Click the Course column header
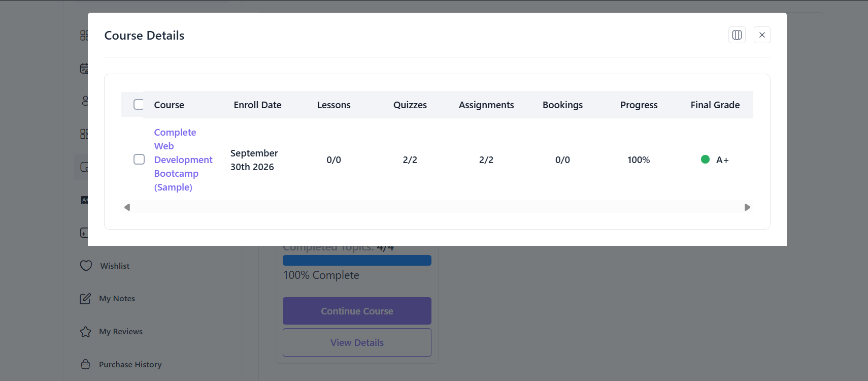Viewport: 868px width, 381px height. [169, 105]
